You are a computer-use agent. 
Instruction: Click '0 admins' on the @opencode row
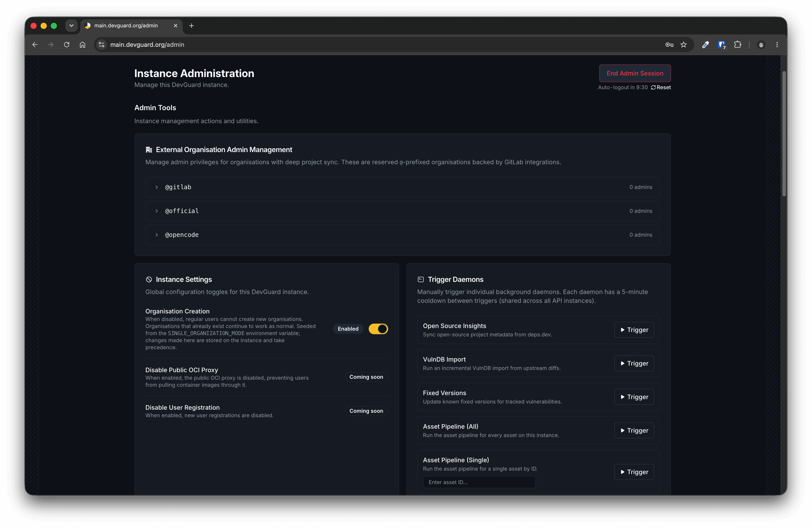point(640,235)
